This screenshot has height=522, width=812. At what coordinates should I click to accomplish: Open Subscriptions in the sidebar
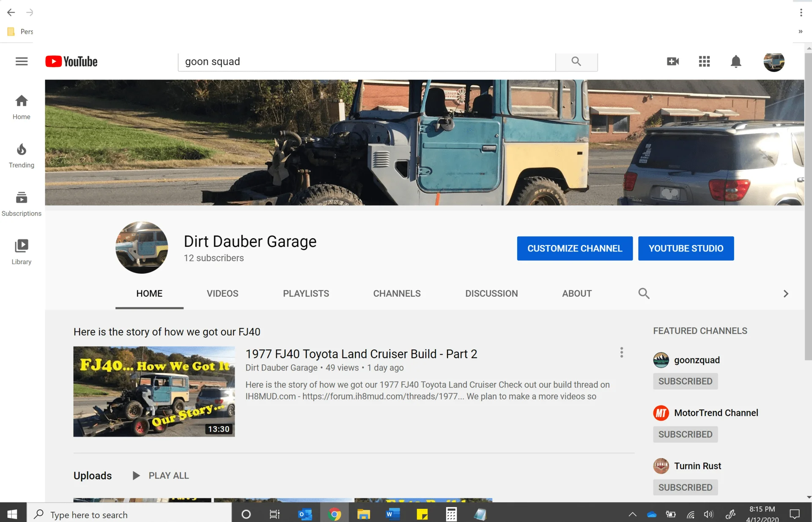click(x=22, y=204)
